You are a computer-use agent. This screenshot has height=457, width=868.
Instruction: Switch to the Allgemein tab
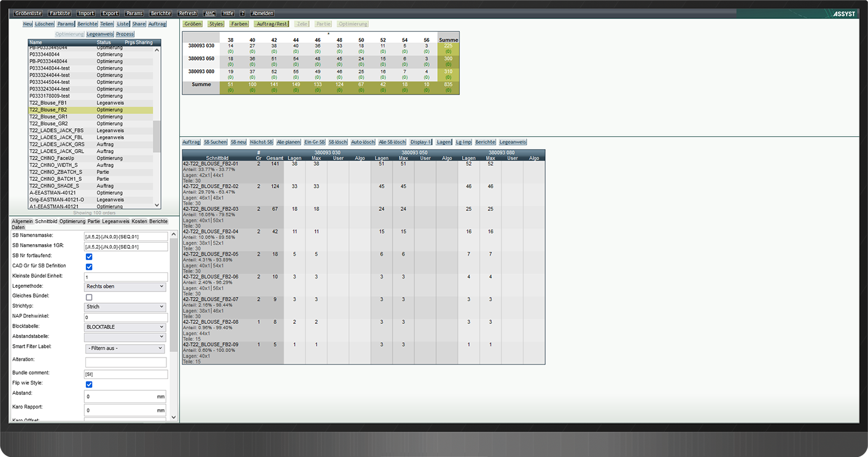(x=22, y=221)
